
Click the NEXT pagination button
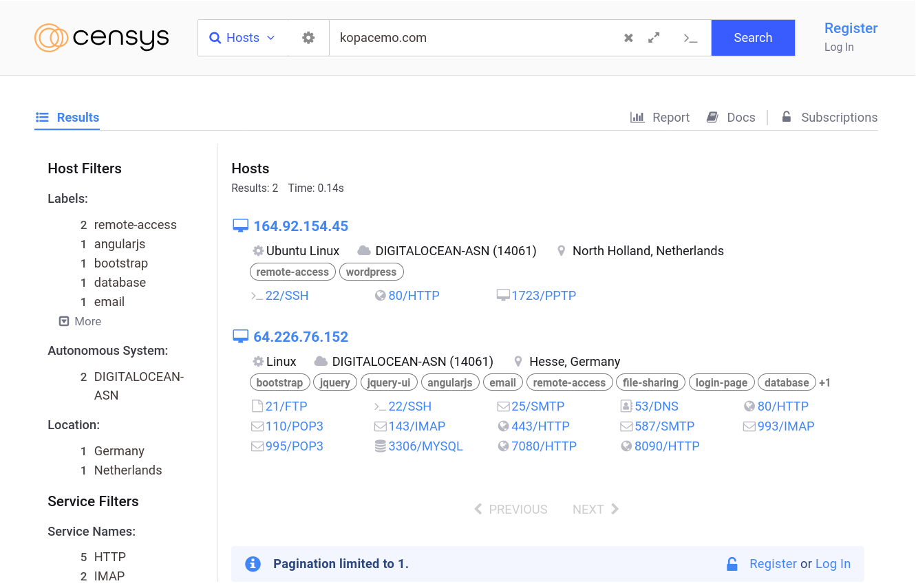596,510
